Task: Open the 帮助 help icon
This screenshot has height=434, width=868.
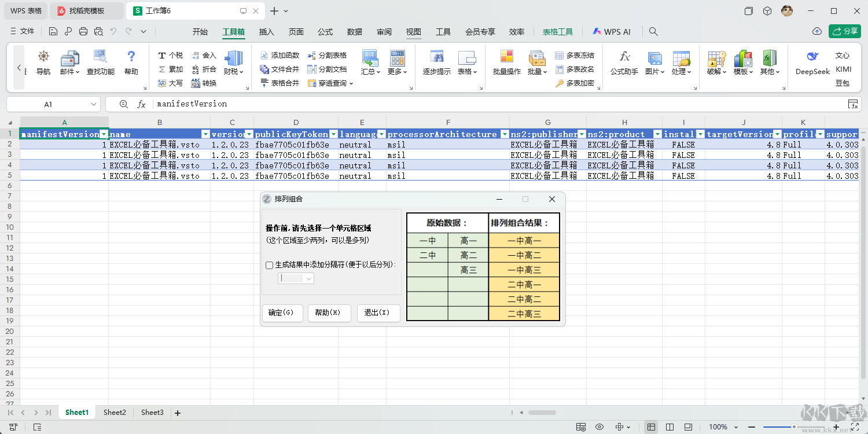Action: pos(131,62)
